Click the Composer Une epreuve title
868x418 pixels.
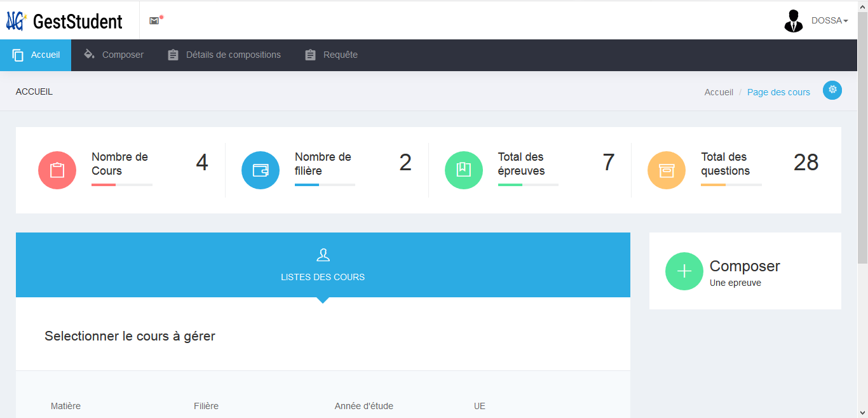pos(744,267)
